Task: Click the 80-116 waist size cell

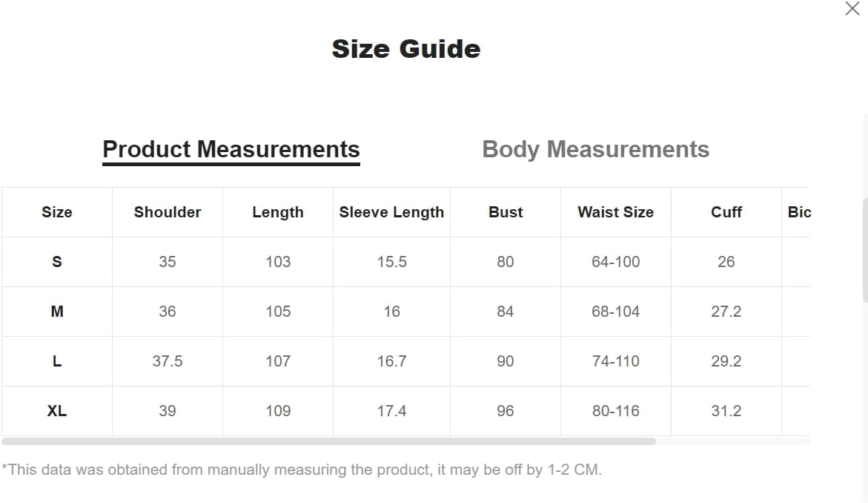Action: coord(615,411)
